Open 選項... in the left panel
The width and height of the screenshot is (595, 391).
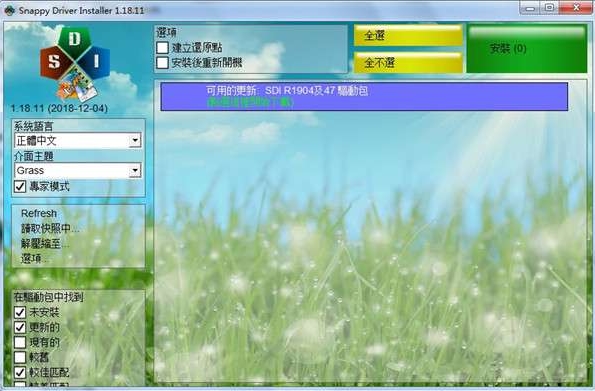pos(35,259)
